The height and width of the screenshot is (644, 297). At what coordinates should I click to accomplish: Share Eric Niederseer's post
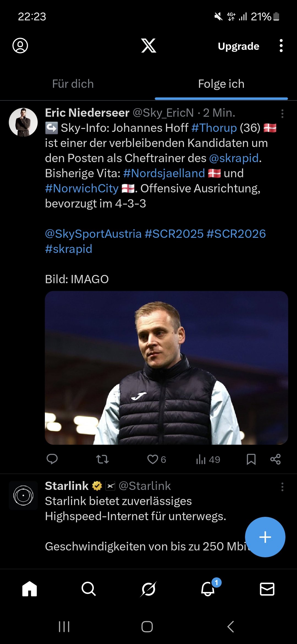(x=275, y=459)
